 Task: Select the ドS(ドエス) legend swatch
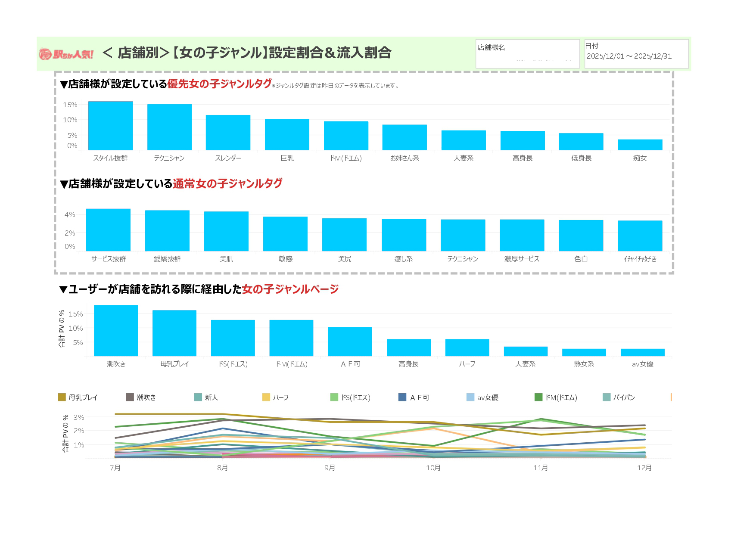[x=334, y=397]
